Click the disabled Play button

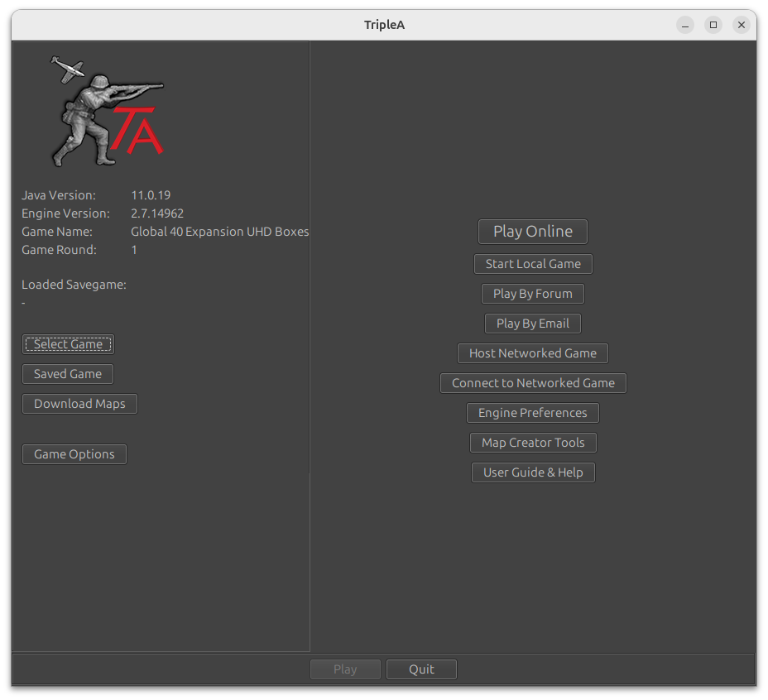click(345, 669)
